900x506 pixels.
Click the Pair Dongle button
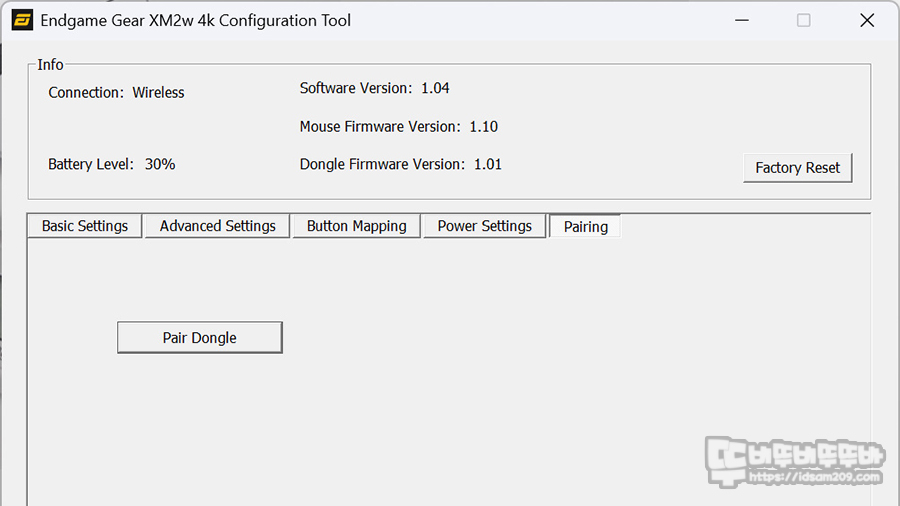point(200,337)
